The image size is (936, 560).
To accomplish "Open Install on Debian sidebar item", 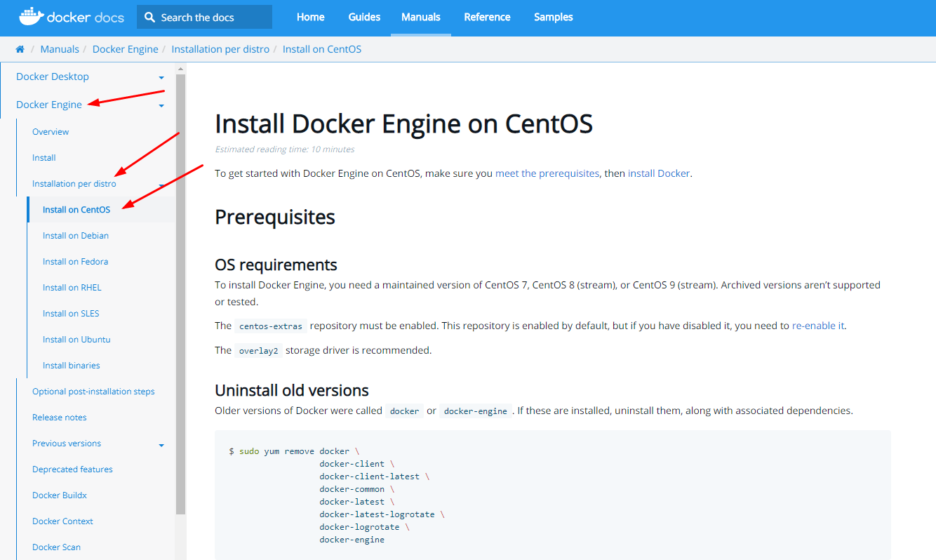I will click(76, 236).
